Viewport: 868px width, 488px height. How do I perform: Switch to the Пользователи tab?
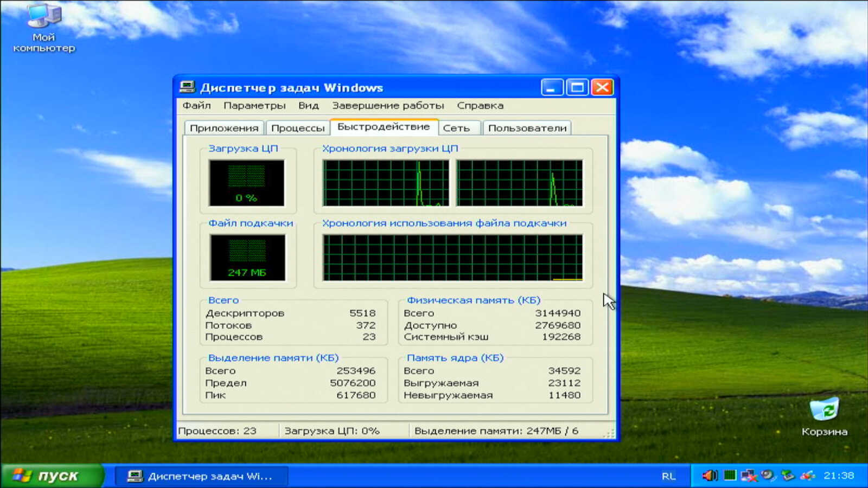[527, 128]
